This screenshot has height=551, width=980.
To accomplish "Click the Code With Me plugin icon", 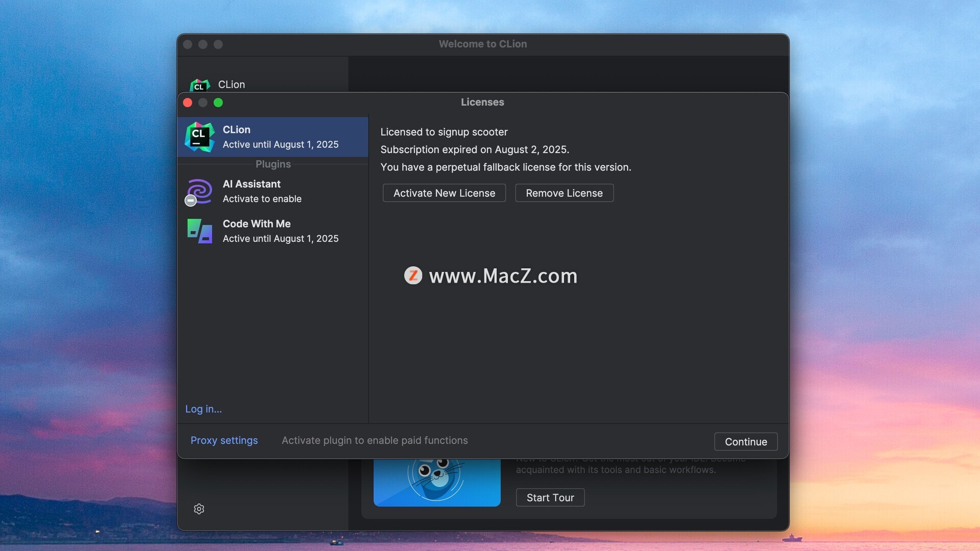I will (200, 231).
